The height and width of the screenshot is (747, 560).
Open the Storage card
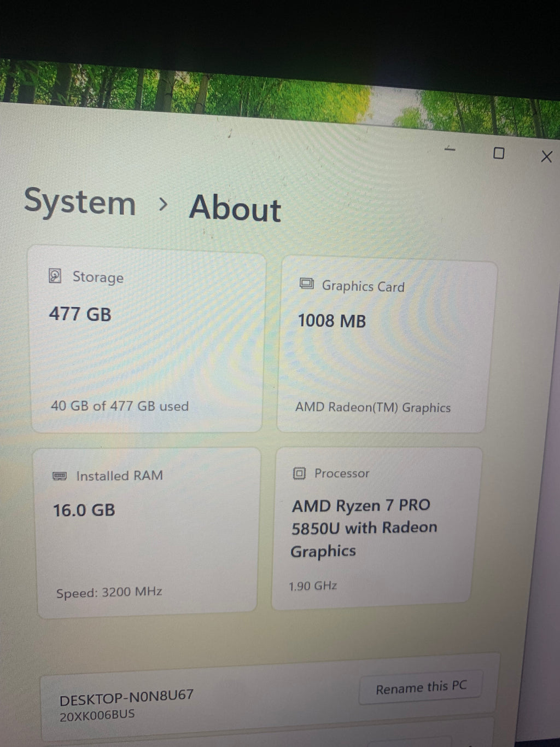[148, 339]
